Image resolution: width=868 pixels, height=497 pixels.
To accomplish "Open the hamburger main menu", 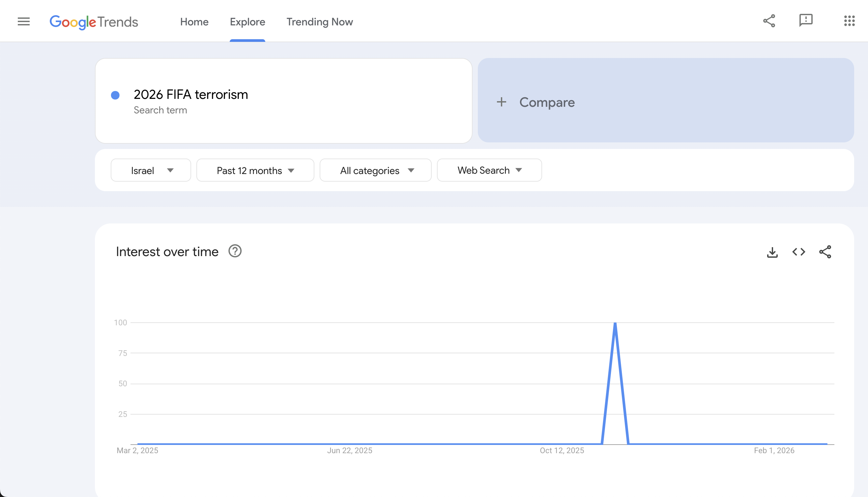I will click(x=23, y=21).
